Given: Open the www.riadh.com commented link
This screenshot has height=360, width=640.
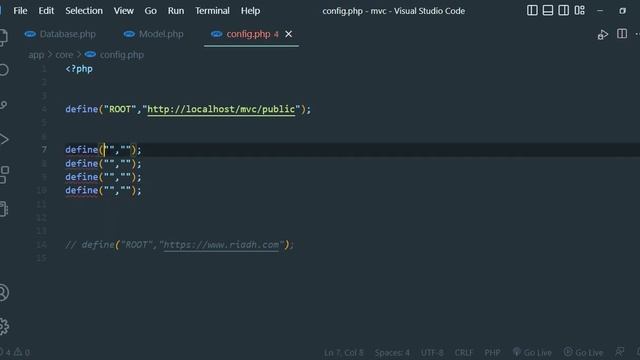Looking at the screenshot, I should point(221,245).
